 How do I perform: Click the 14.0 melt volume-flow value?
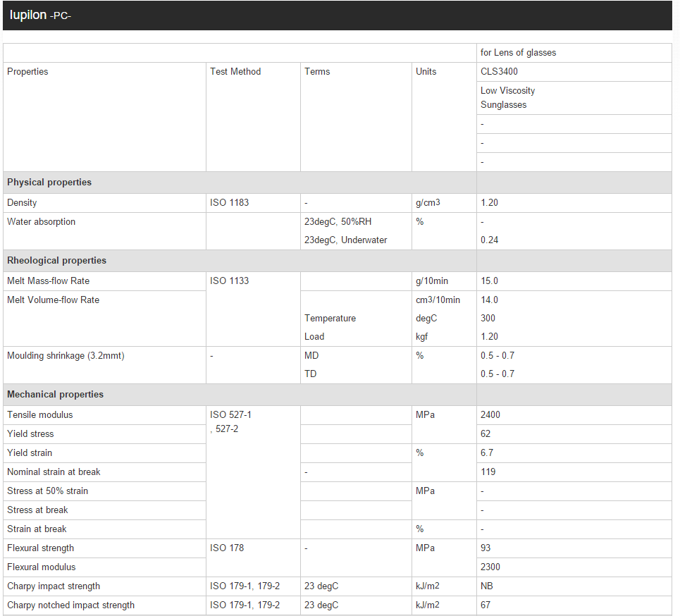[489, 300]
